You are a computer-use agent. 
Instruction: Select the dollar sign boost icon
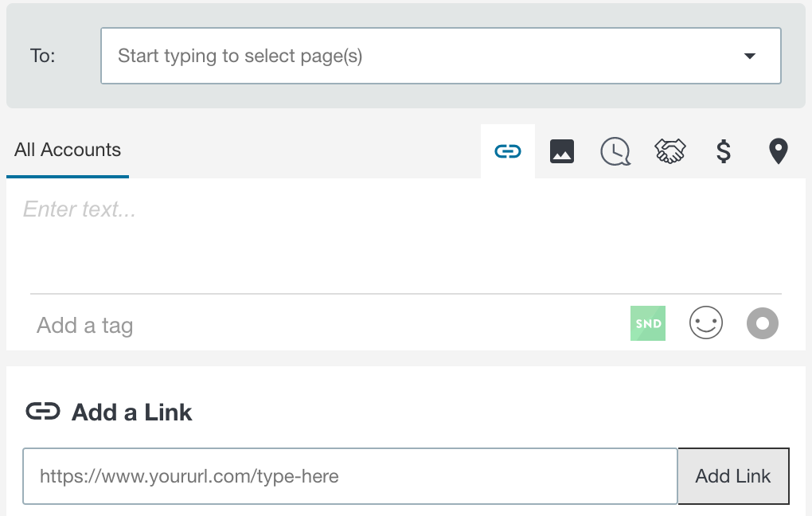pos(724,151)
